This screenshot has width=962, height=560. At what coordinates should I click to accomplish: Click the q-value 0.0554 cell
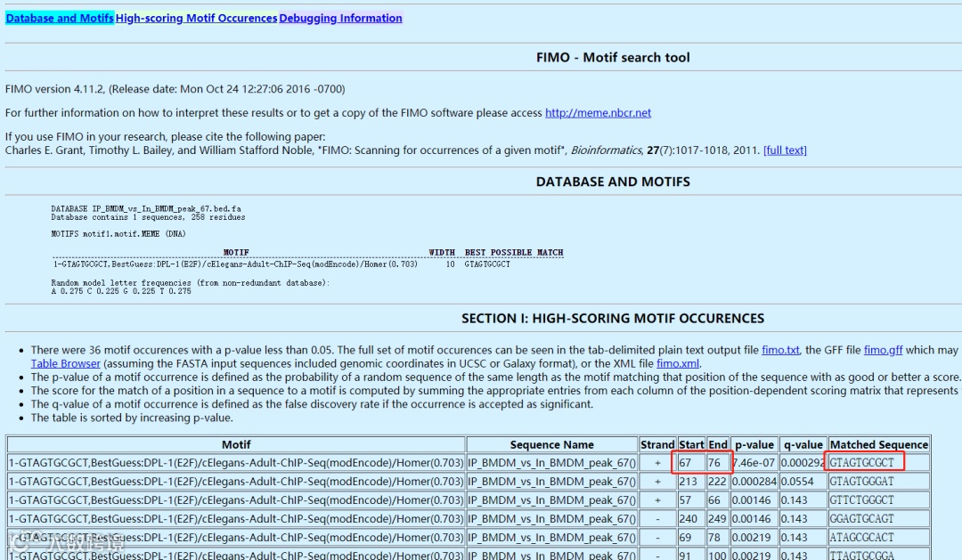pos(803,482)
